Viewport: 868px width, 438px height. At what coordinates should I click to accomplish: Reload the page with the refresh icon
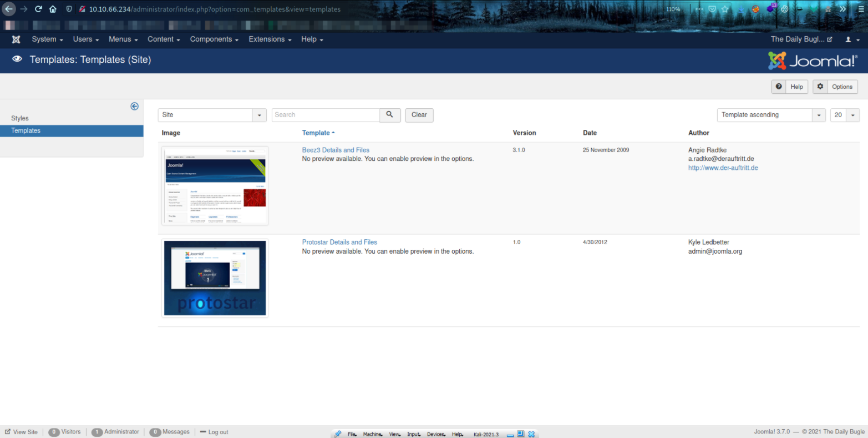(x=38, y=9)
